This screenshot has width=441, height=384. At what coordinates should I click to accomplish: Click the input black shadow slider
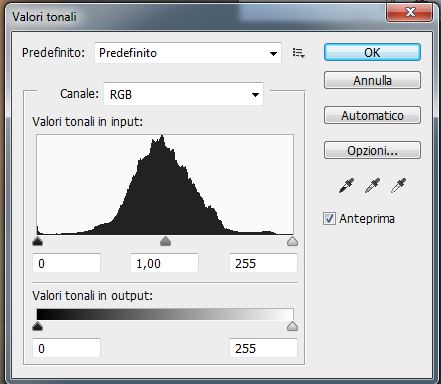point(38,241)
